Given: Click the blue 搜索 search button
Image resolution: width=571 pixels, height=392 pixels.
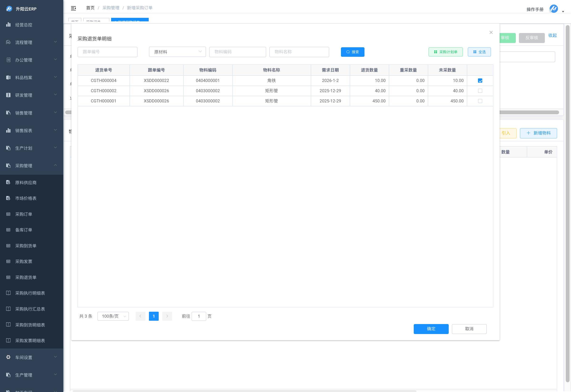Looking at the screenshot, I should pos(352,52).
